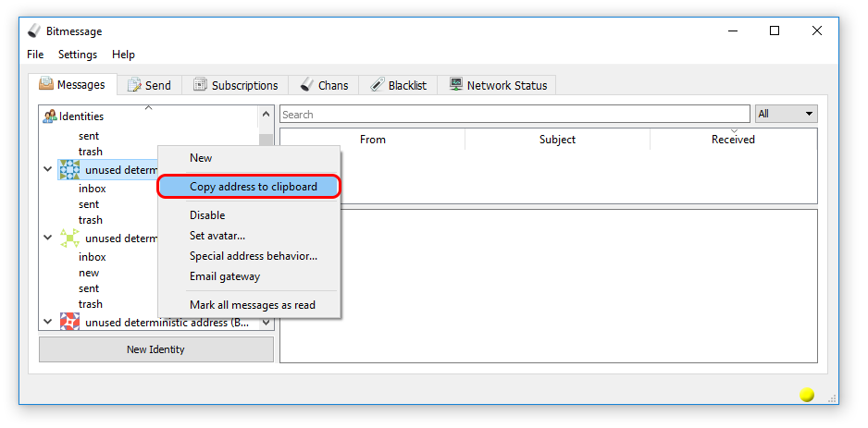Choose Mark all messages as read

coord(249,305)
